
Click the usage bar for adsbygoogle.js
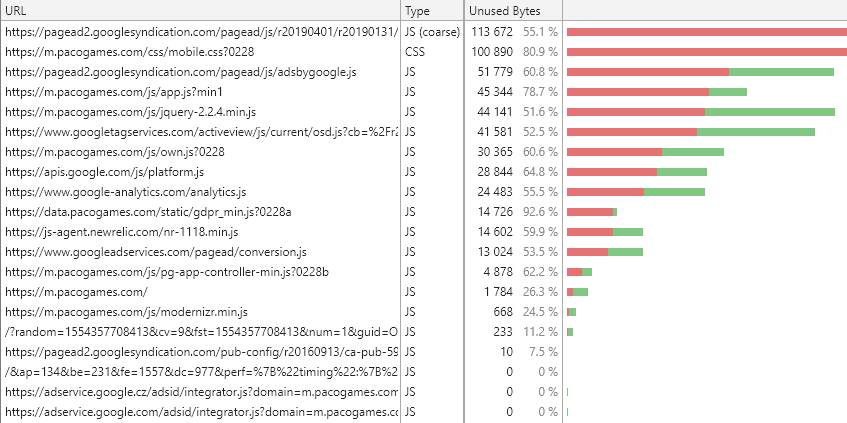coord(700,72)
